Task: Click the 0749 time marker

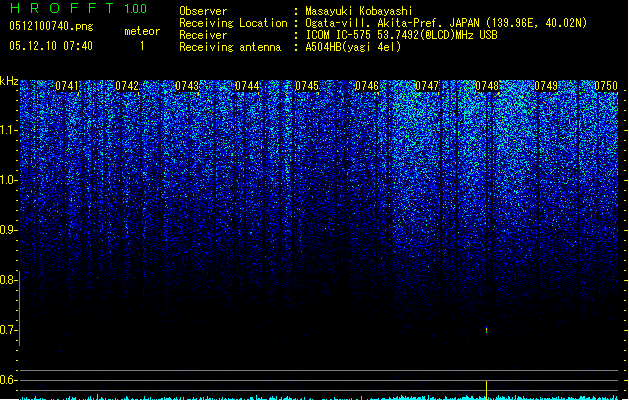Action: click(x=546, y=86)
